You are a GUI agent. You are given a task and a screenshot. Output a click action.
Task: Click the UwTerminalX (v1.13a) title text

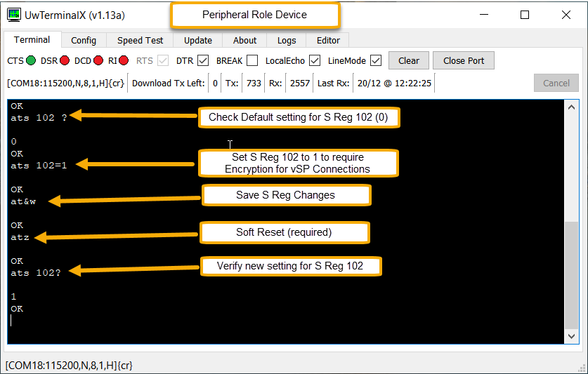pos(74,15)
